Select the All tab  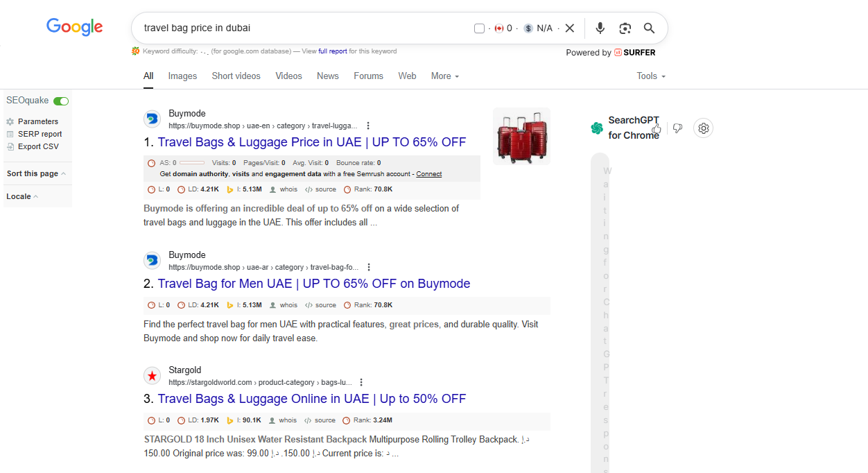pyautogui.click(x=148, y=76)
